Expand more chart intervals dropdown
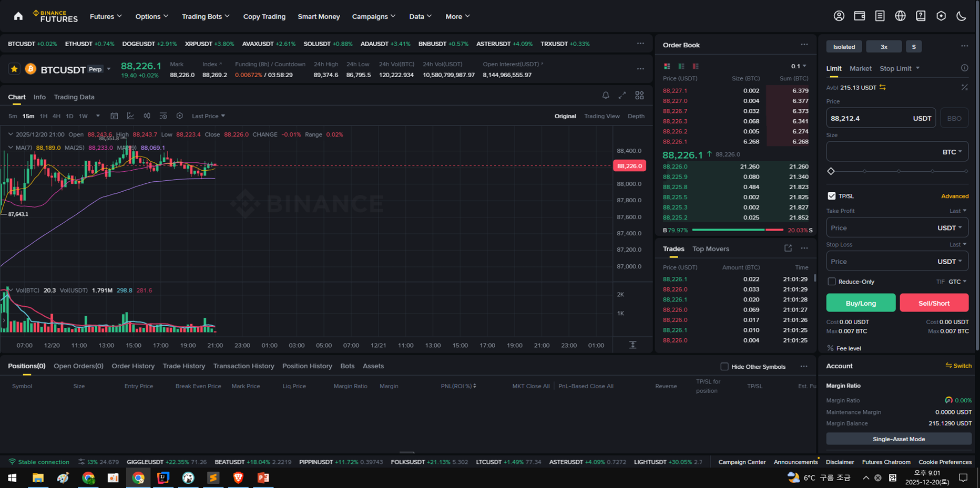The image size is (980, 488). (x=97, y=116)
